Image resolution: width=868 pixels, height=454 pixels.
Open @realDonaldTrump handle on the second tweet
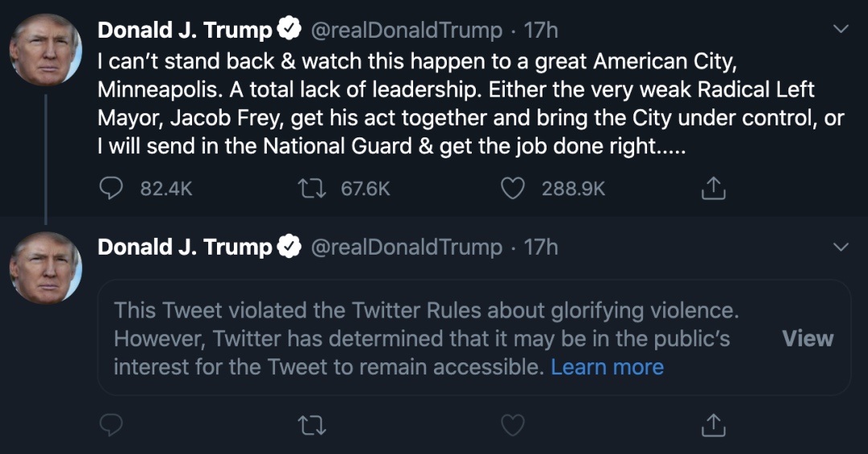[x=406, y=247]
